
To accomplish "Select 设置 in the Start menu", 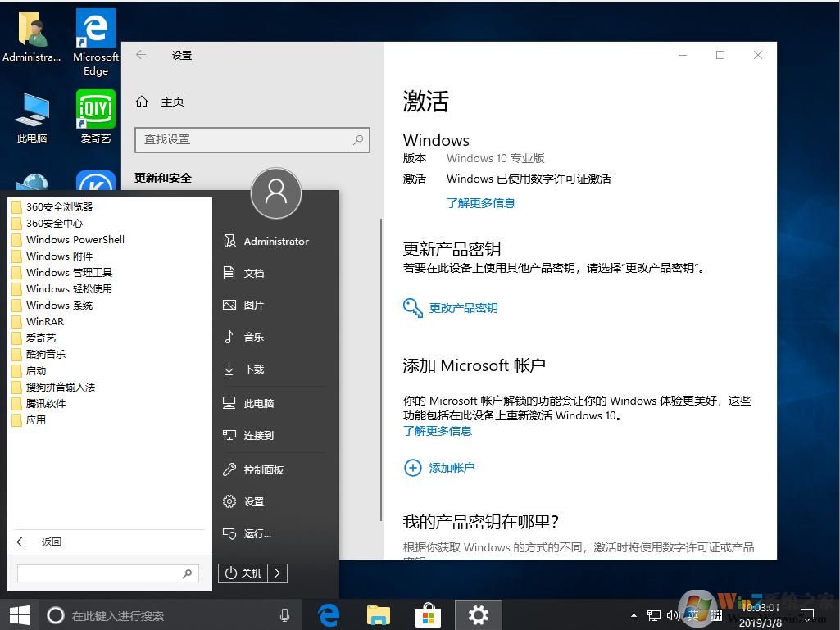I will 253,501.
